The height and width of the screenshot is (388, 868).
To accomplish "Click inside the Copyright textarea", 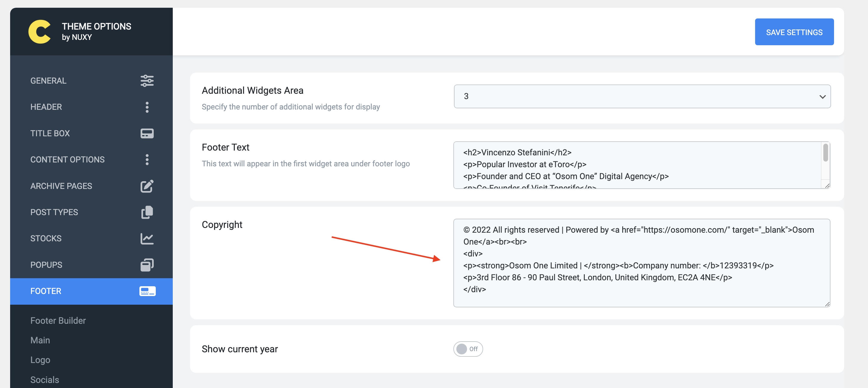I will coord(642,263).
